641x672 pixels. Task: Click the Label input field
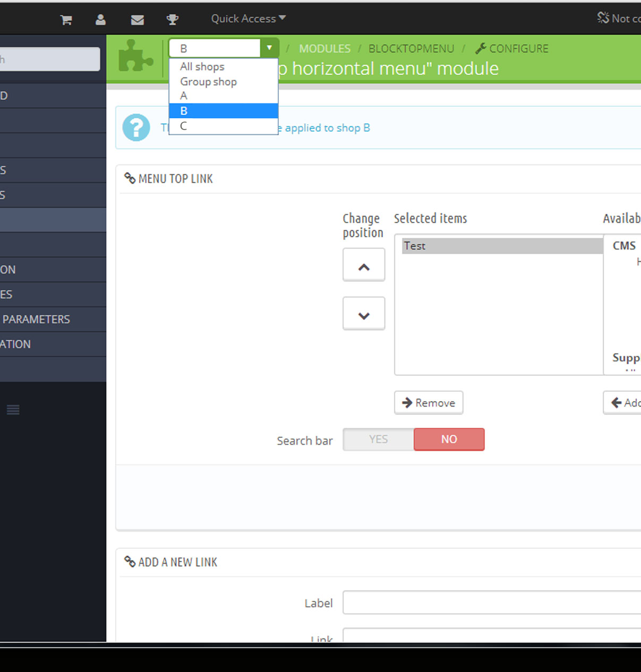pyautogui.click(x=492, y=602)
